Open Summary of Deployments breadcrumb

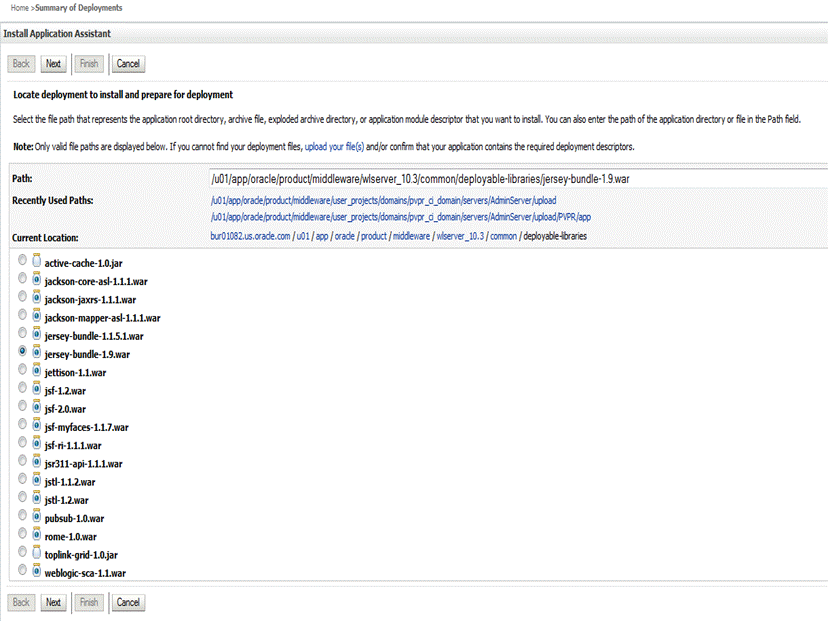click(79, 8)
